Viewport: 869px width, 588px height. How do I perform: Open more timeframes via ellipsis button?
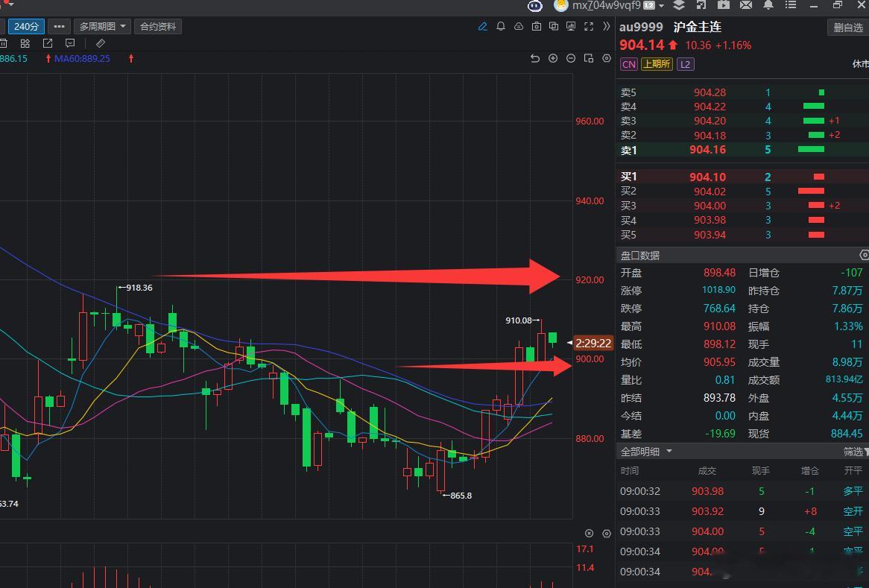pyautogui.click(x=60, y=27)
